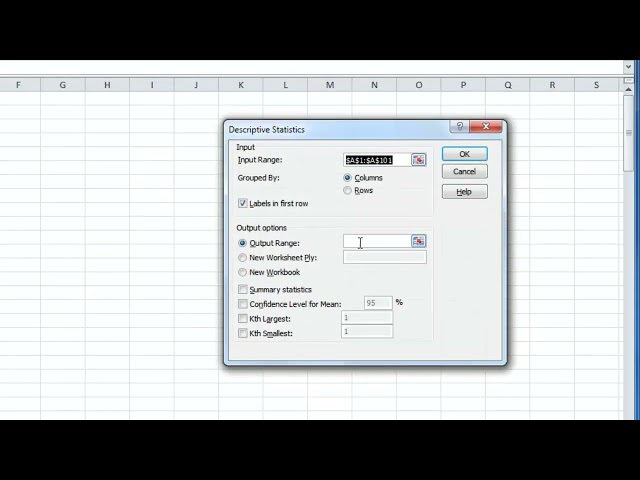Click the Kth Largest value field
Viewport: 640px width, 480px height.
[367, 318]
